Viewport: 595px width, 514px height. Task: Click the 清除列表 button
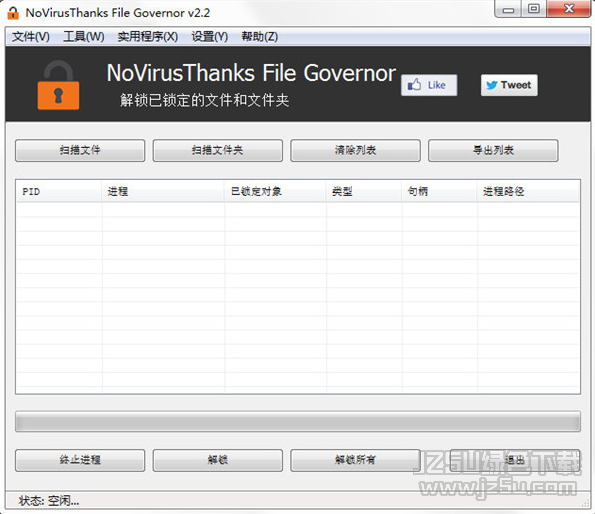355,151
